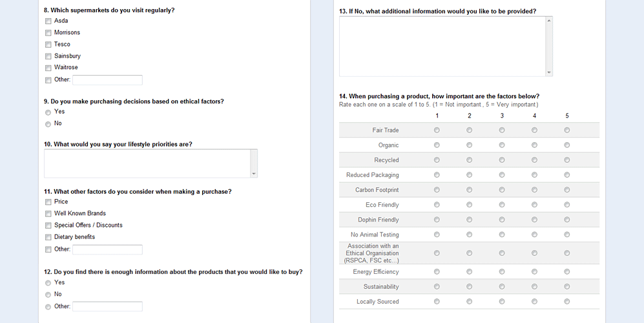Click the Other supermarket text field
The width and height of the screenshot is (644, 323).
107,80
